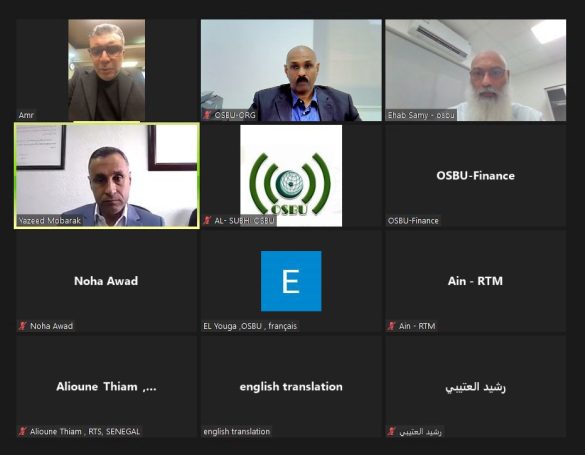The width and height of the screenshot is (585, 455).
Task: Select Ehab Samy's video tile
Action: pos(476,70)
